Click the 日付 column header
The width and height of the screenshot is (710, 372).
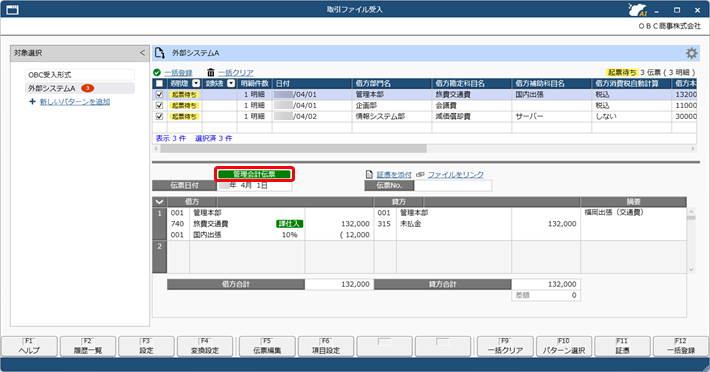click(x=312, y=83)
